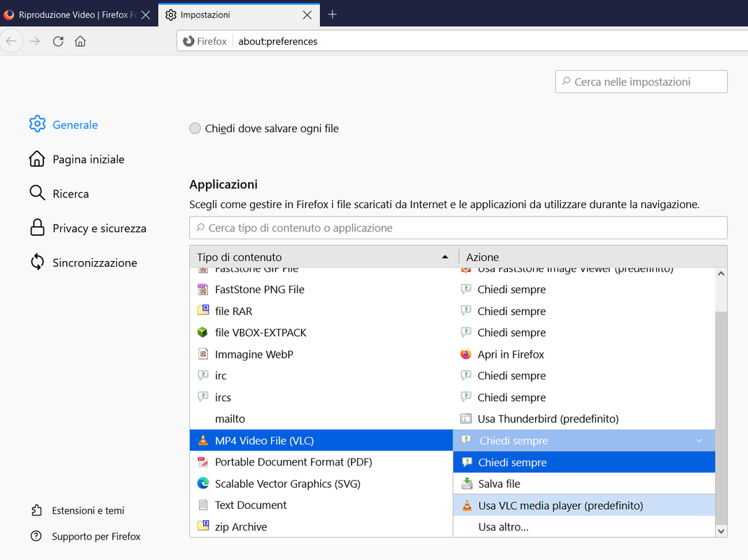Click the Estensioni puzzle piece icon
The width and height of the screenshot is (748, 560).
(x=36, y=510)
